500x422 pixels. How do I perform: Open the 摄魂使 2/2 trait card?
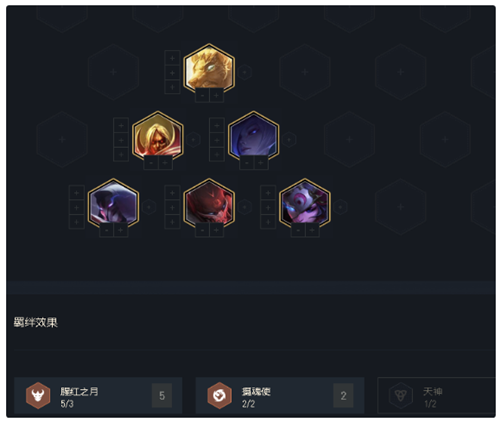pyautogui.click(x=280, y=396)
